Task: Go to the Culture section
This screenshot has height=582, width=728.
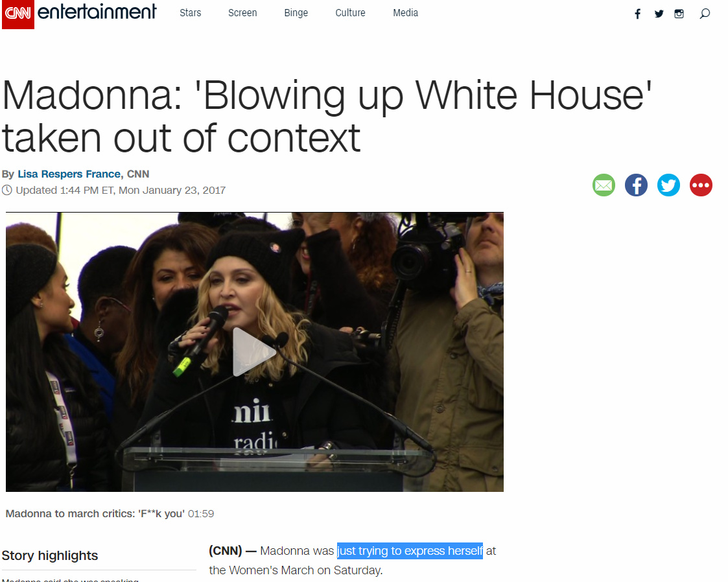Action: pyautogui.click(x=351, y=13)
